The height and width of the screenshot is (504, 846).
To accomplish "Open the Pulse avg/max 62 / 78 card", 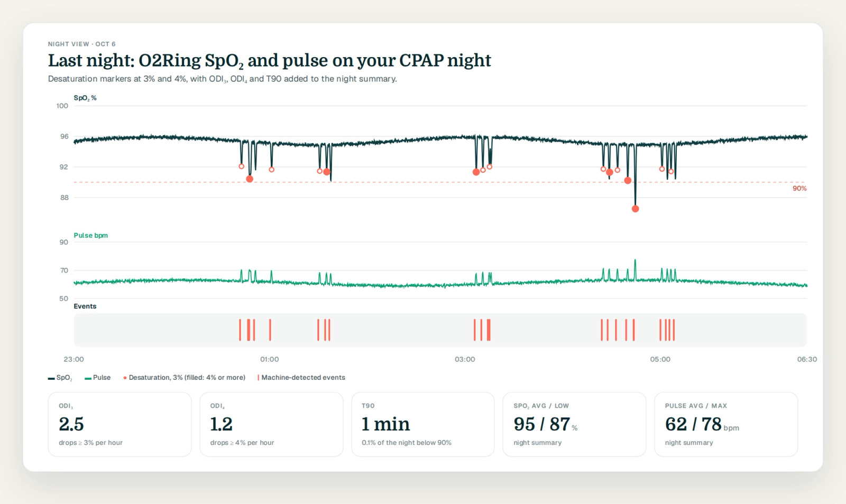I will [x=726, y=424].
